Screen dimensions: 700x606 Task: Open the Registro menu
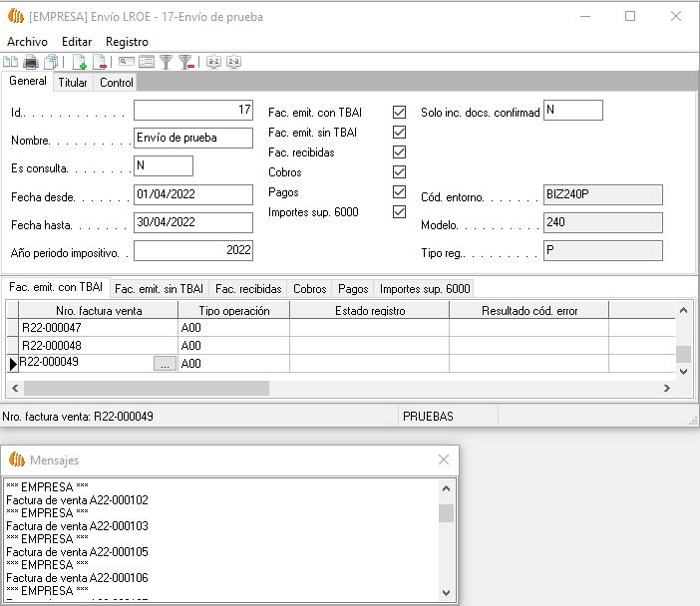(x=127, y=42)
